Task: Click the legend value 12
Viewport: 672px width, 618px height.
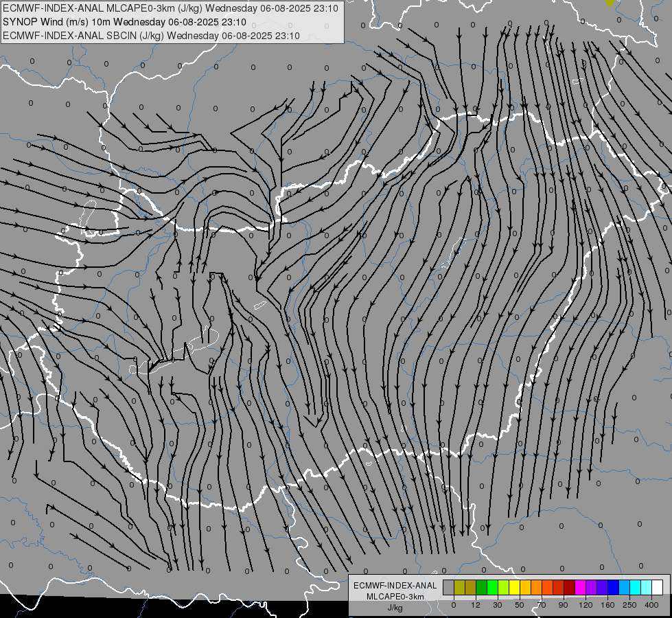Action: tap(476, 605)
